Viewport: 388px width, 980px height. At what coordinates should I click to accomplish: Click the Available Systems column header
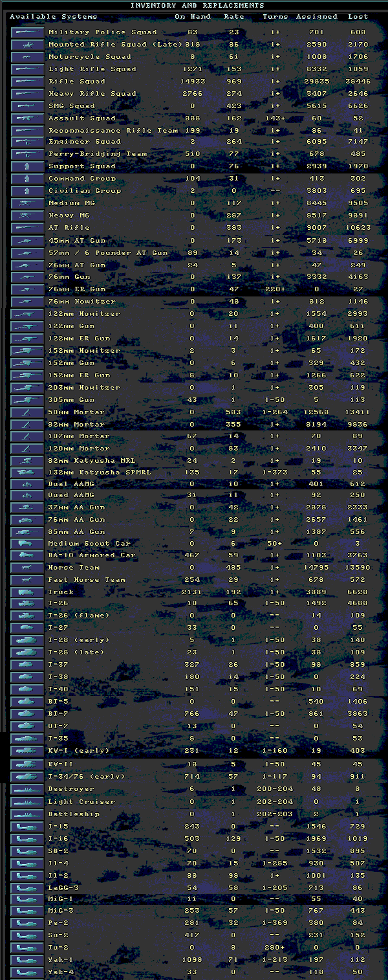click(54, 16)
